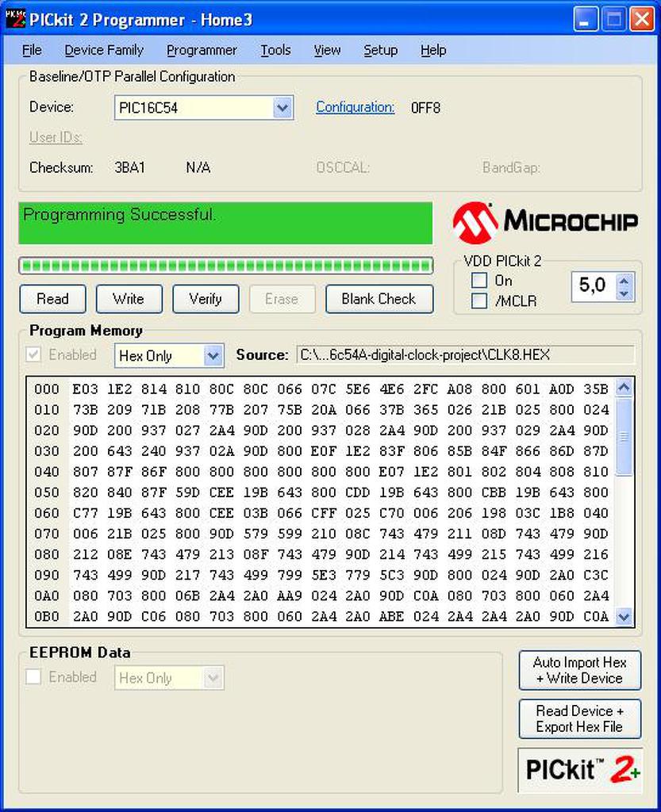Click the Read button
661x812 pixels.
tap(53, 299)
